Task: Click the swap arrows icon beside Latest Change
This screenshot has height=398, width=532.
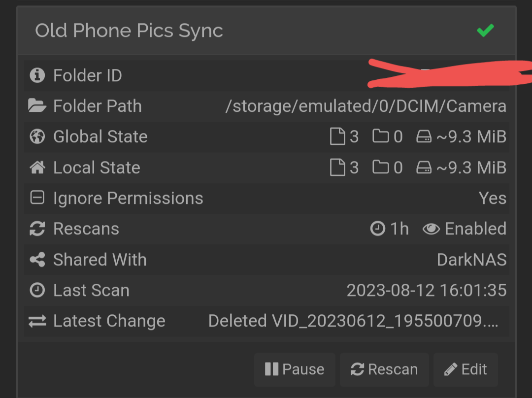Action: 37,321
